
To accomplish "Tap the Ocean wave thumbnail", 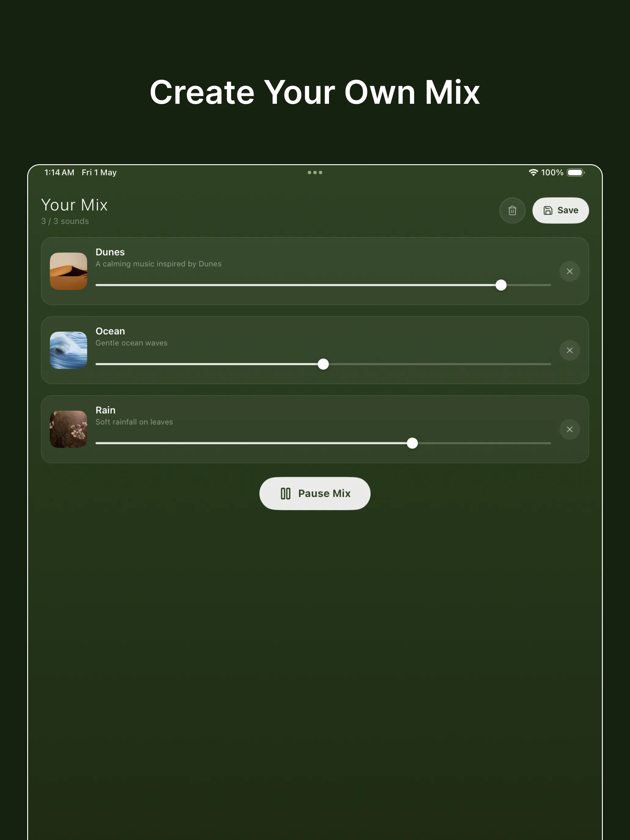I will click(68, 350).
